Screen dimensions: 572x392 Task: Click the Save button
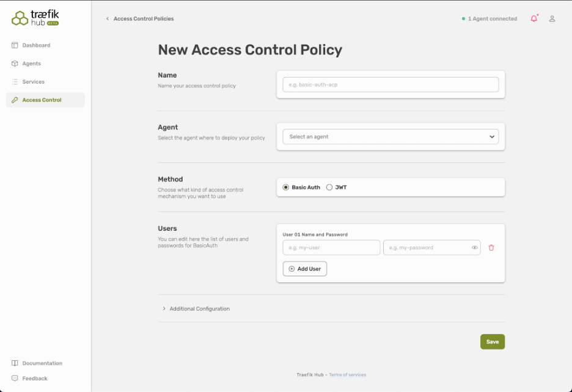click(x=492, y=342)
